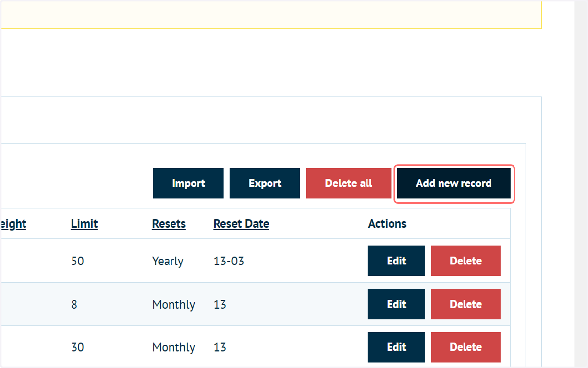588x368 pixels.
Task: Select Monthly in the limit 30 row
Action: pos(173,348)
